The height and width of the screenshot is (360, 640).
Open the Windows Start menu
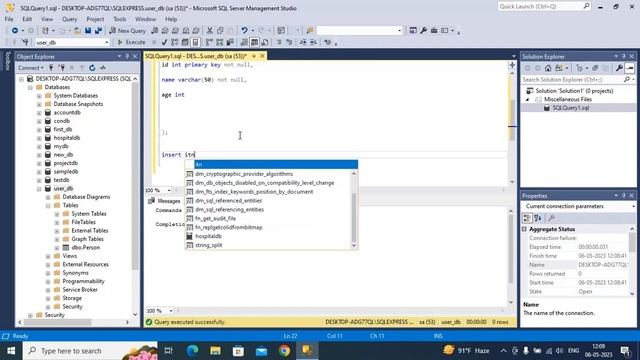(11, 351)
